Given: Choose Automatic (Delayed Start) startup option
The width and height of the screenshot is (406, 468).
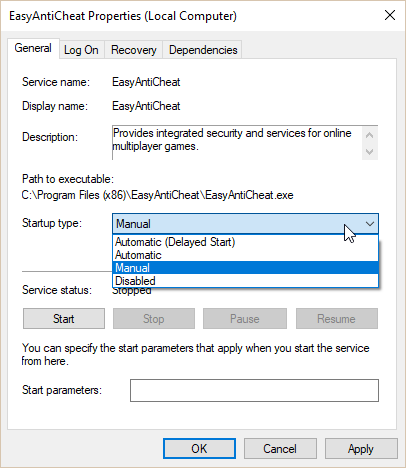Looking at the screenshot, I should pyautogui.click(x=245, y=242).
